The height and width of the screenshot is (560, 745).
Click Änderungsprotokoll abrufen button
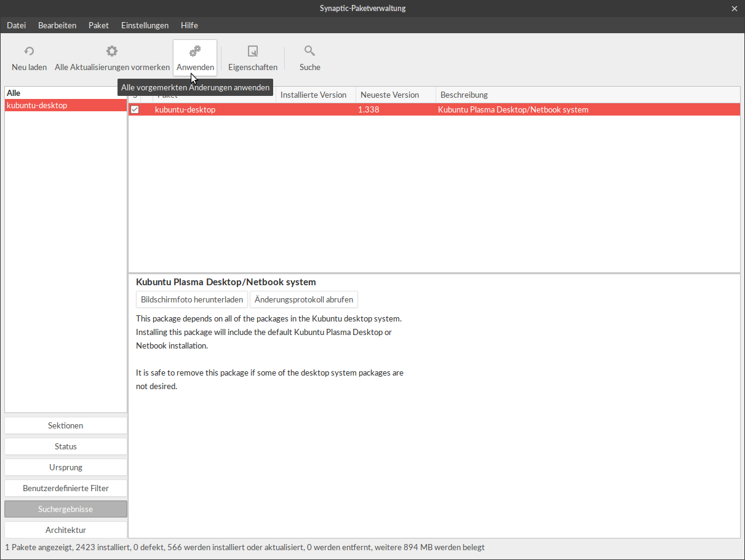tap(304, 299)
